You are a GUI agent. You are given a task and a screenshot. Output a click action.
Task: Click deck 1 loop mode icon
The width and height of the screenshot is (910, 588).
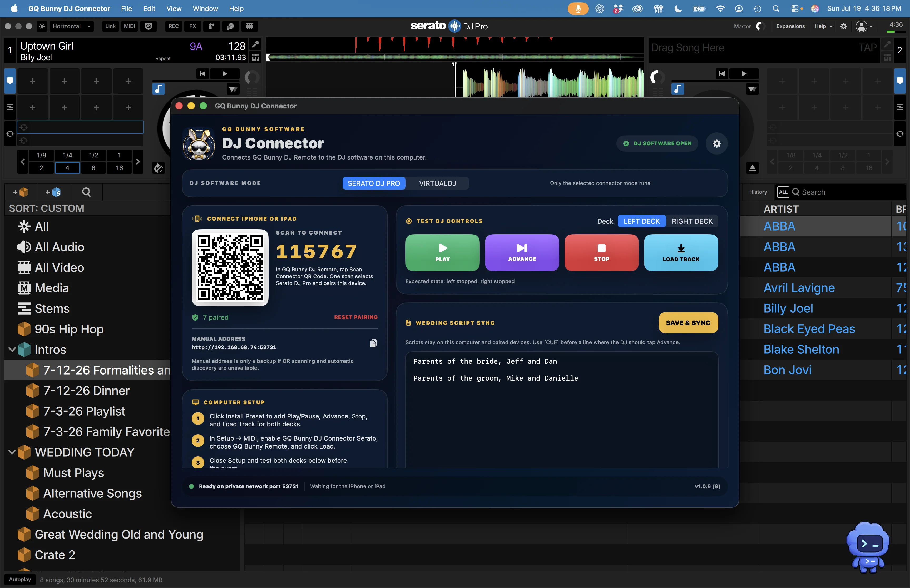coord(10,134)
